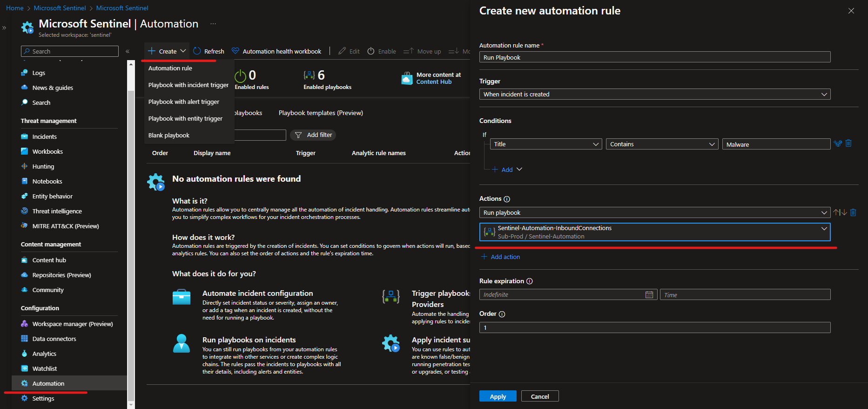Choose Blank playbook option
This screenshot has height=409, width=868.
169,135
